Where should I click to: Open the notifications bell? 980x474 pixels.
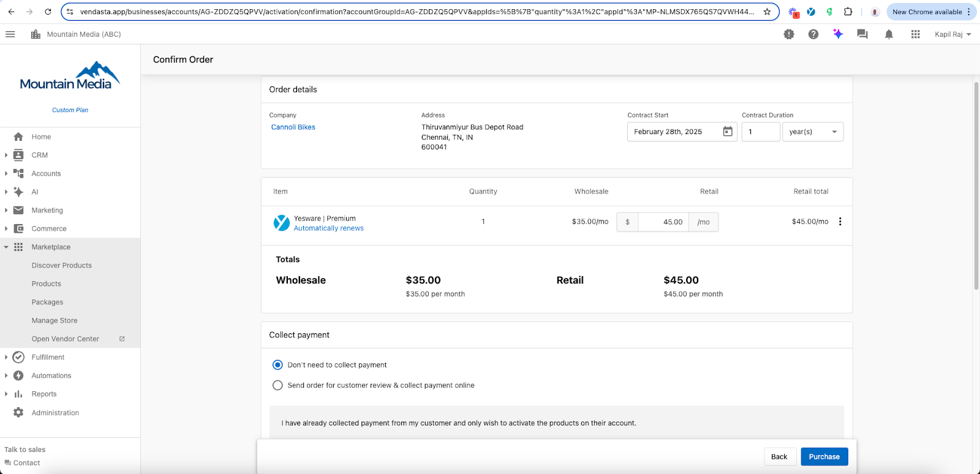889,34
